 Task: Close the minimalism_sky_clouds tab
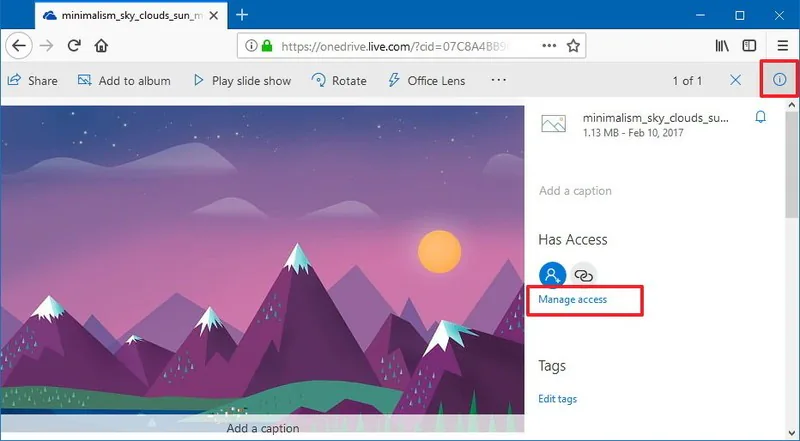click(x=214, y=16)
